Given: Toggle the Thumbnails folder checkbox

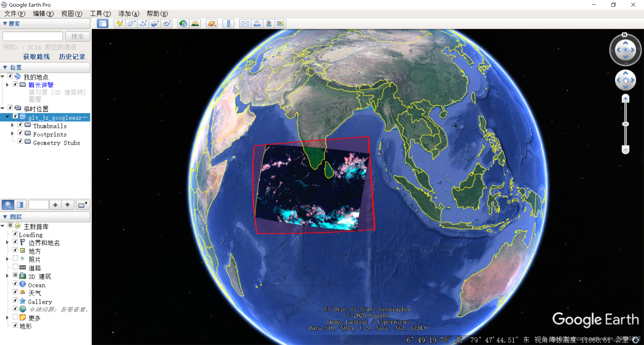Looking at the screenshot, I should click(x=20, y=125).
